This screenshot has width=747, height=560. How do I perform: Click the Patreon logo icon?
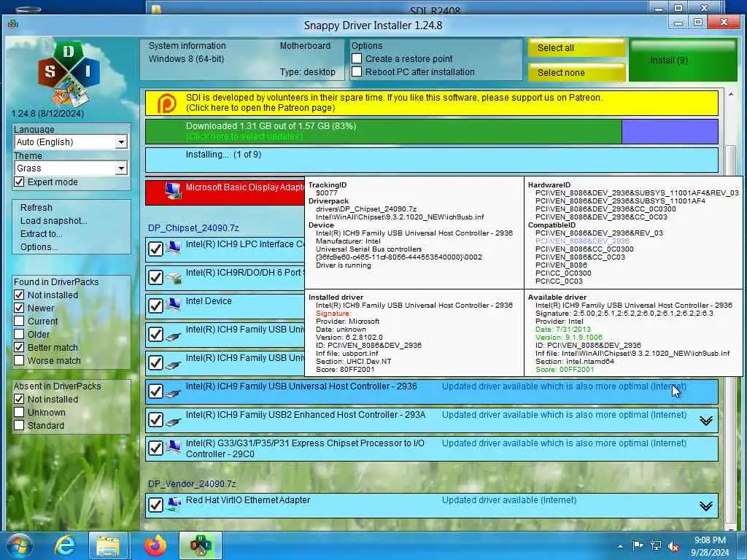click(x=167, y=103)
